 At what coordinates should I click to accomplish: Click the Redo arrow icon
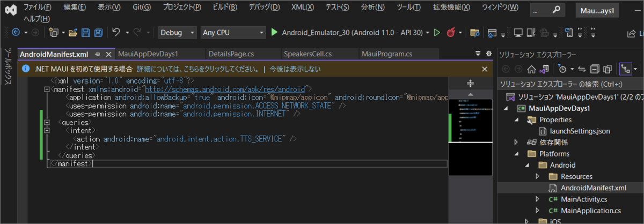coord(137,33)
